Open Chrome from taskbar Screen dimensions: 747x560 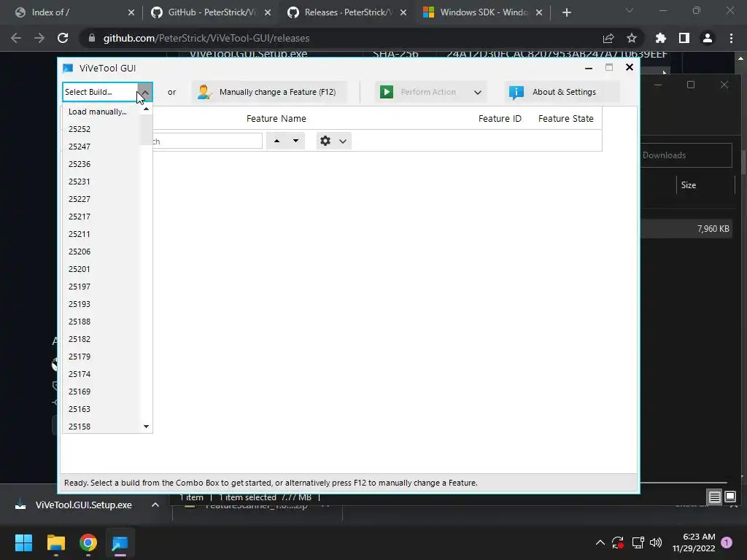[x=88, y=542]
